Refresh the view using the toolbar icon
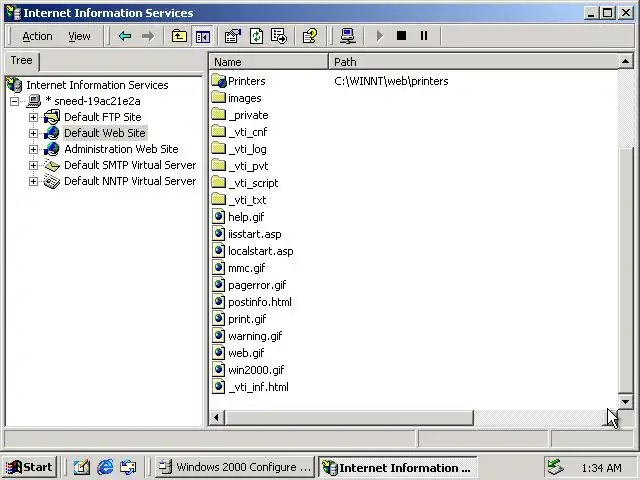Image resolution: width=640 pixels, height=480 pixels. pos(256,36)
